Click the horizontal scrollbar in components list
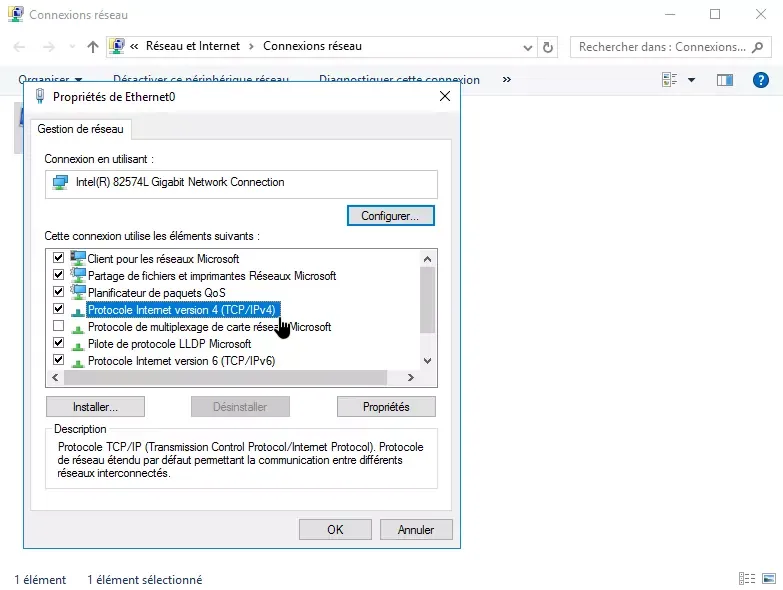The height and width of the screenshot is (590, 783). [225, 377]
